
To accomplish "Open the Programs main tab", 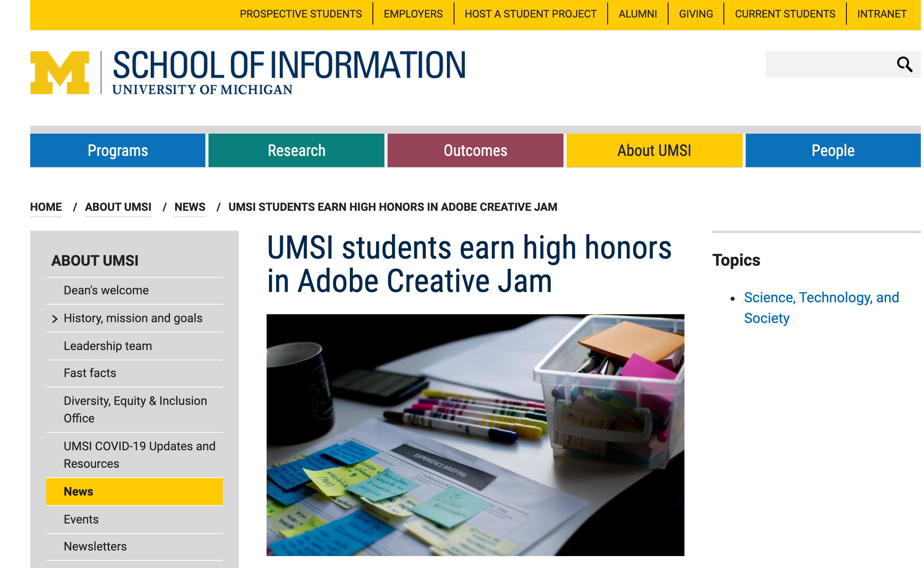I will coord(118,150).
